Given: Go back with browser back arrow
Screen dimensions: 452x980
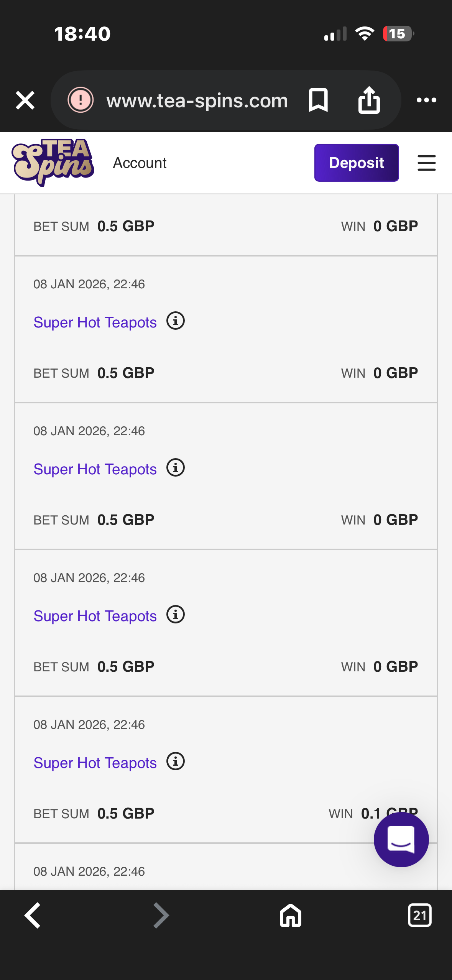Looking at the screenshot, I should [33, 915].
